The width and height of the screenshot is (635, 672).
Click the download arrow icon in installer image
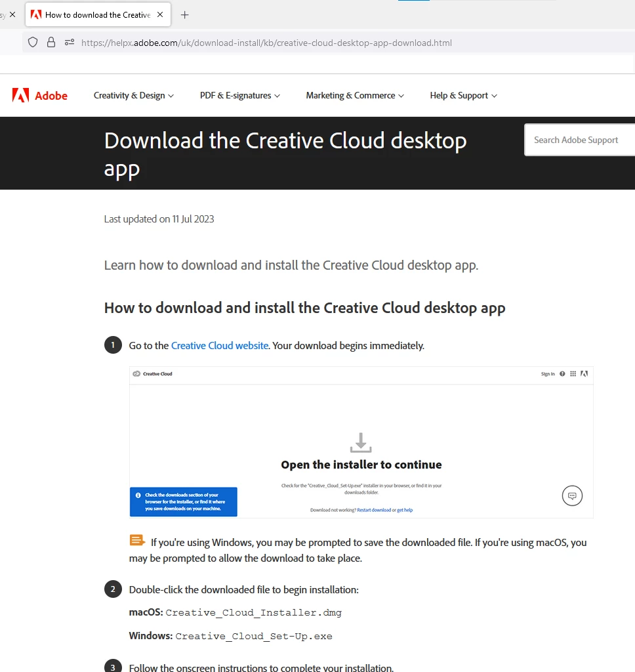361,443
